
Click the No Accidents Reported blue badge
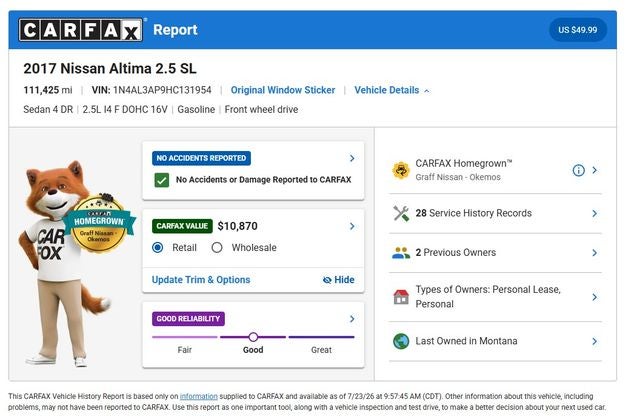click(201, 158)
